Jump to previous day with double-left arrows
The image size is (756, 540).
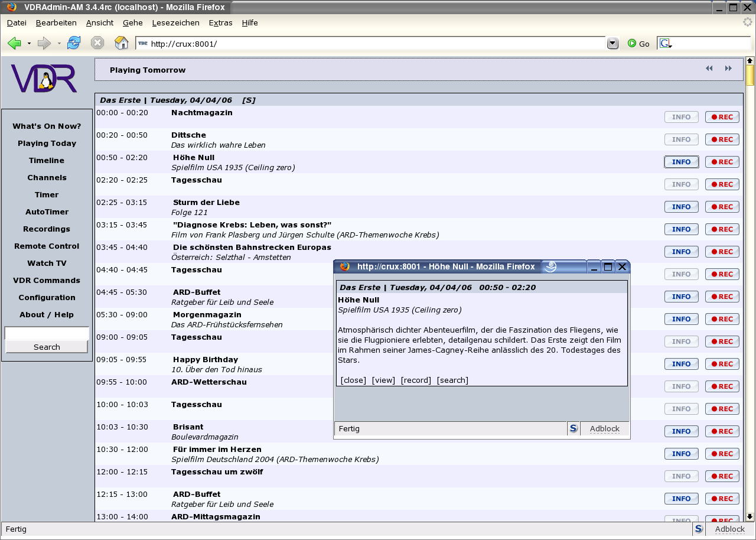pos(709,69)
